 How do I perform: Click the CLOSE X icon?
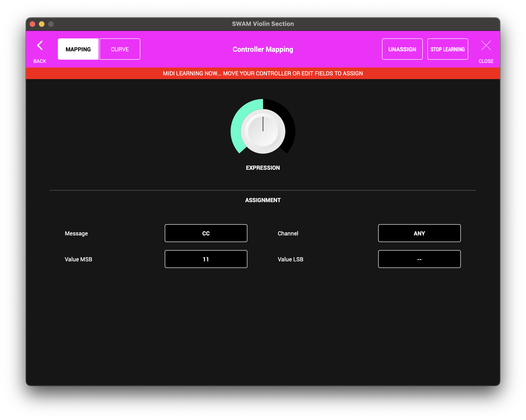coord(486,46)
